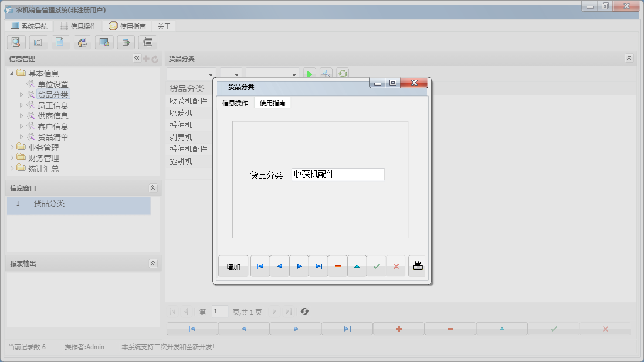This screenshot has width=644, height=362.
Task: Open the 信息操作 menu on the menu bar
Action: tap(80, 26)
